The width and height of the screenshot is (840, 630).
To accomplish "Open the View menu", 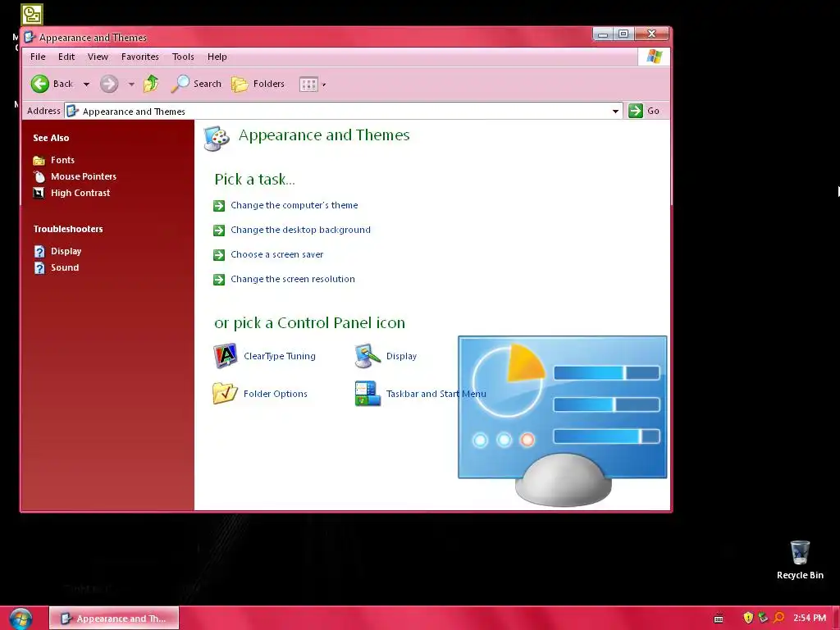I will click(98, 57).
